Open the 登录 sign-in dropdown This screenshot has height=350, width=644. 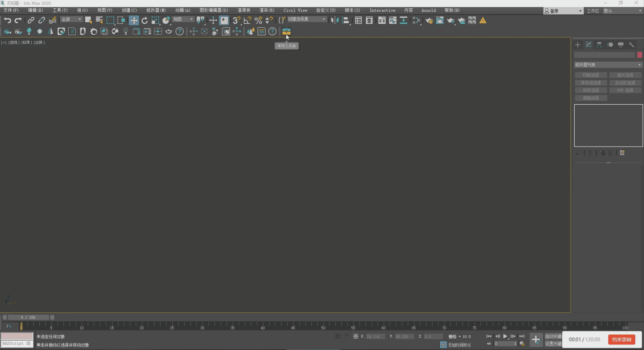563,11
